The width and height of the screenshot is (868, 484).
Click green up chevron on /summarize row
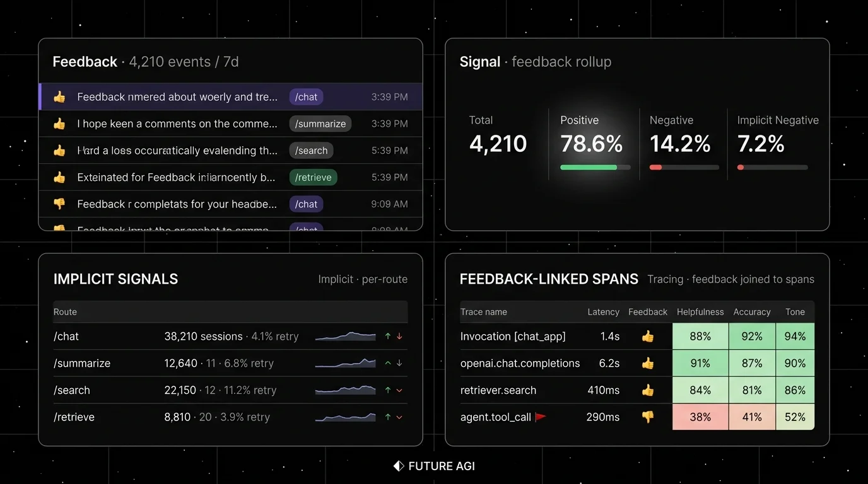(x=388, y=364)
